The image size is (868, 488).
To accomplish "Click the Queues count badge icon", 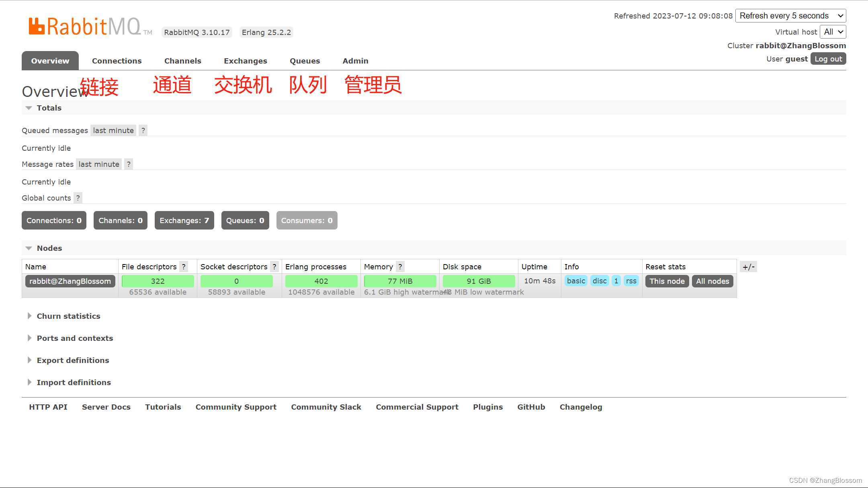I will (x=245, y=220).
